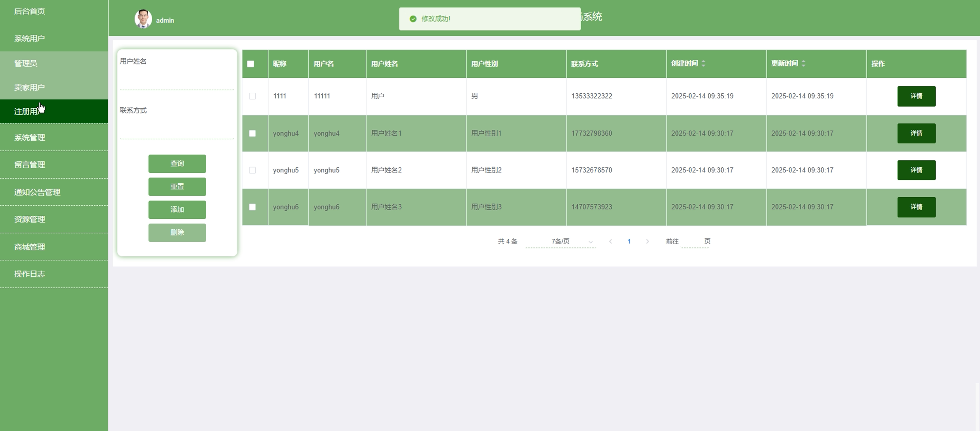Screen dimensions: 980x431
Task: Toggle select-all checkbox in table header
Action: [x=251, y=64]
